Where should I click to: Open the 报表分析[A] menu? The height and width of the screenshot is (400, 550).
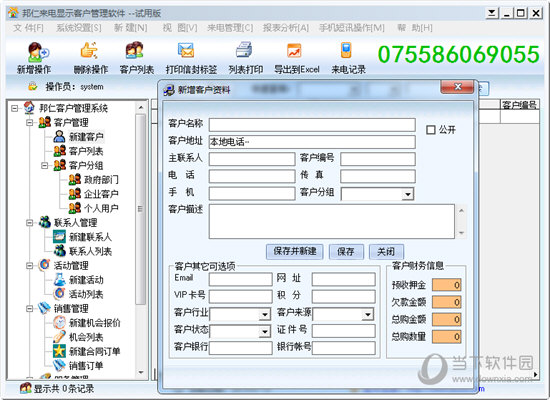click(286, 28)
